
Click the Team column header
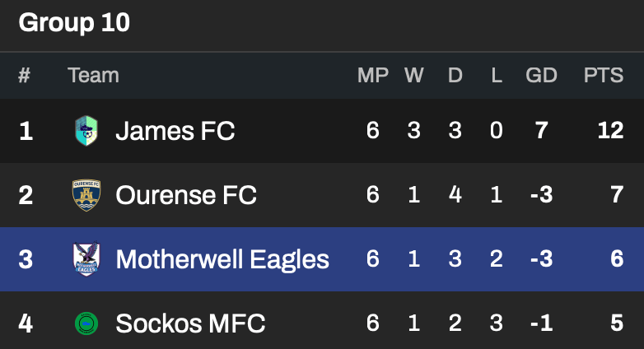coord(93,76)
